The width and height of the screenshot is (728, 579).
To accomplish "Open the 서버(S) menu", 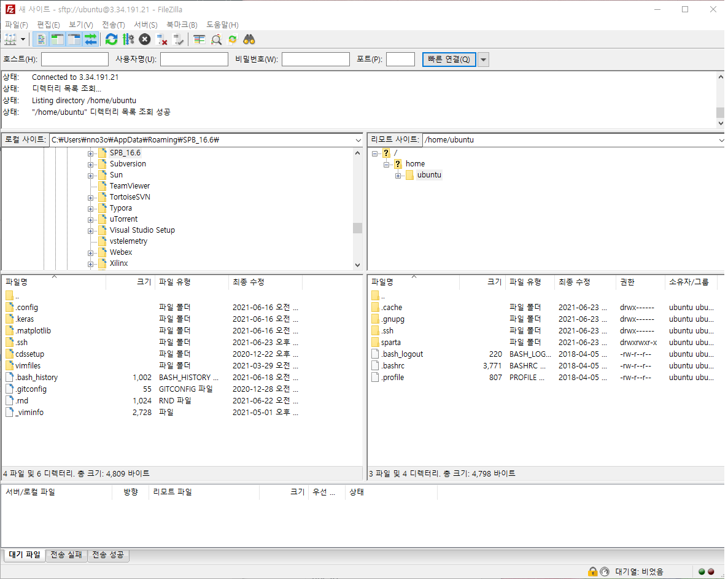I will coord(146,25).
